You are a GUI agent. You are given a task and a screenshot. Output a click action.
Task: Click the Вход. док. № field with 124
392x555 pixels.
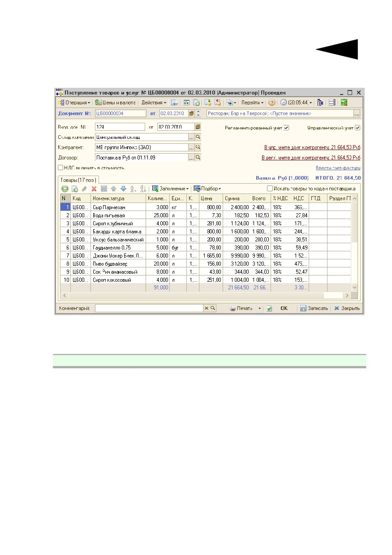(x=120, y=127)
